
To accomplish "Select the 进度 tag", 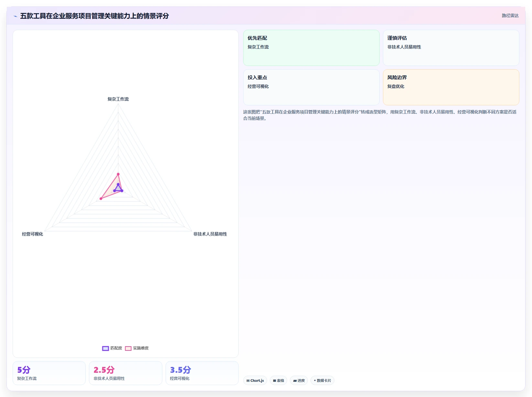I will click(x=299, y=381).
